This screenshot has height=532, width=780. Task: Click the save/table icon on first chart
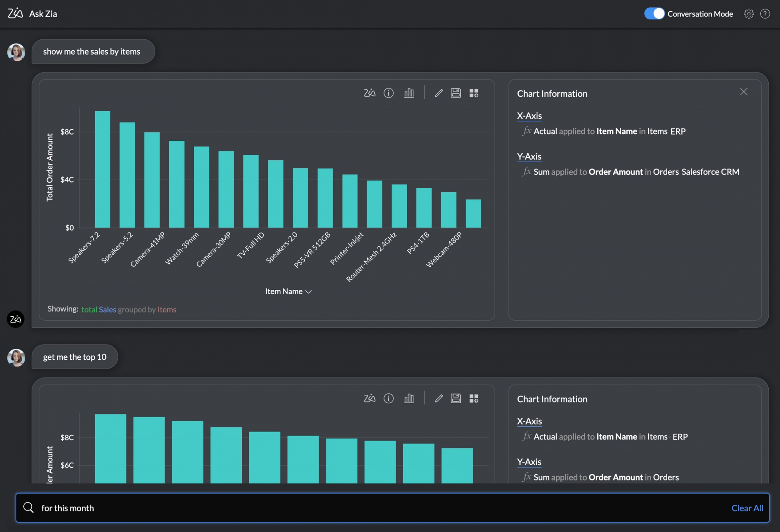pos(456,93)
